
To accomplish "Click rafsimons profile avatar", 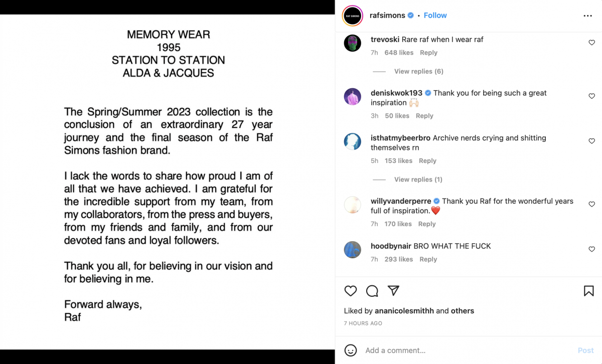I will point(352,16).
